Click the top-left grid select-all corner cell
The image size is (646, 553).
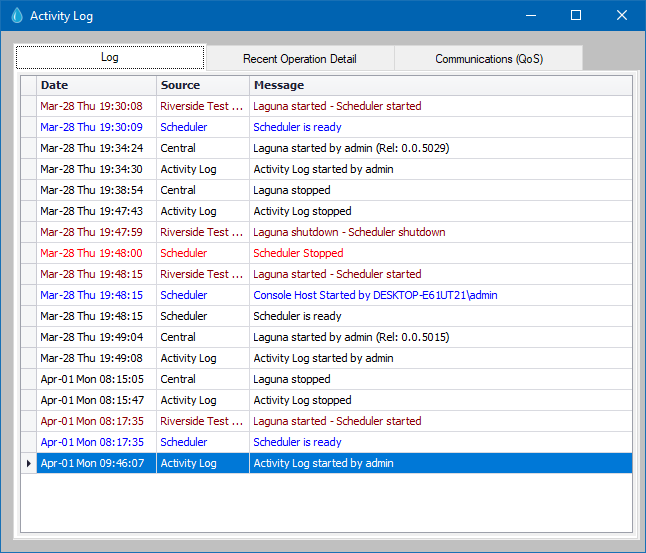click(x=28, y=85)
